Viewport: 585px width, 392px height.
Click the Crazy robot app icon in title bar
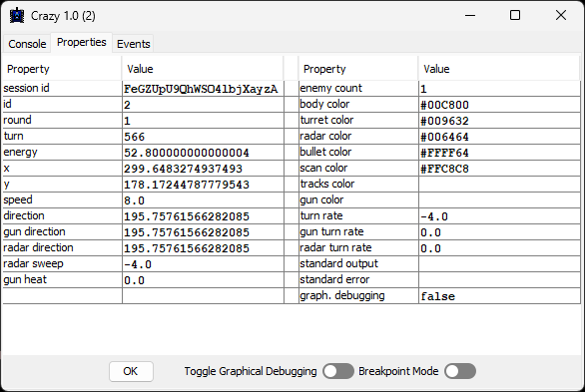(x=17, y=16)
